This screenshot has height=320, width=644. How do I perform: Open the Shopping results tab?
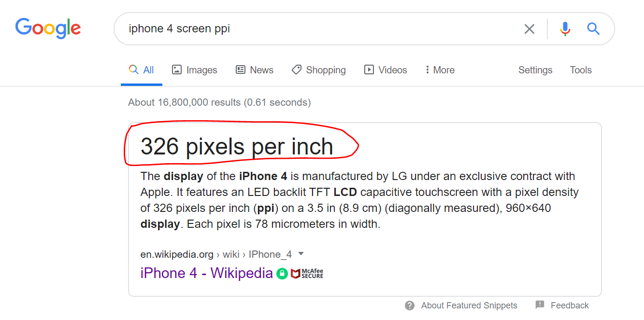point(319,70)
